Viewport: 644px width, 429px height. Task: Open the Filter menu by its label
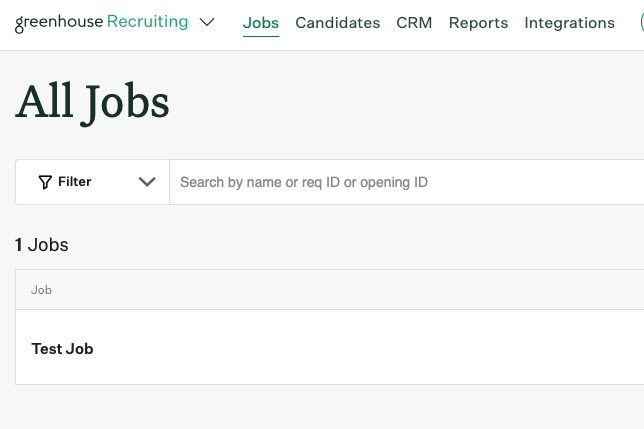(74, 181)
